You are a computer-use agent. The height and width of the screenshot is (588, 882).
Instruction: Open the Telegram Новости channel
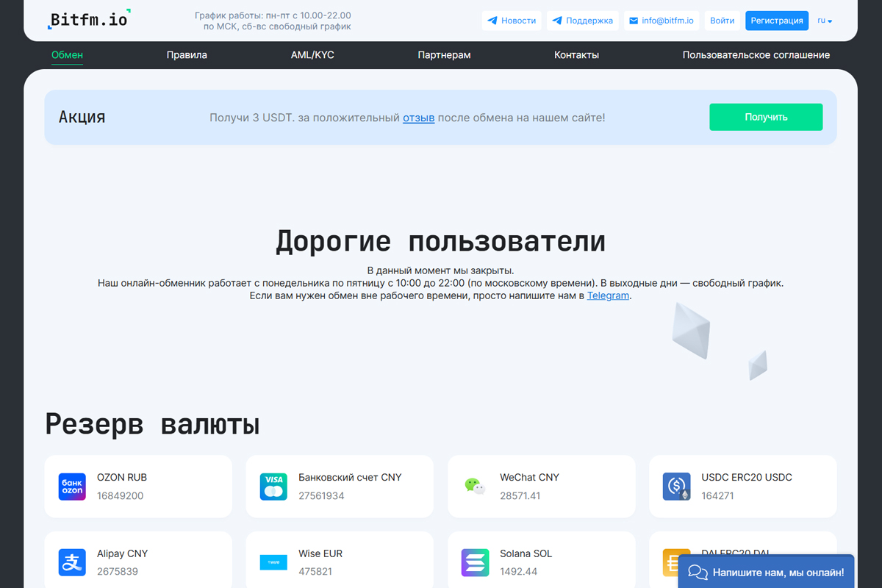(x=512, y=20)
